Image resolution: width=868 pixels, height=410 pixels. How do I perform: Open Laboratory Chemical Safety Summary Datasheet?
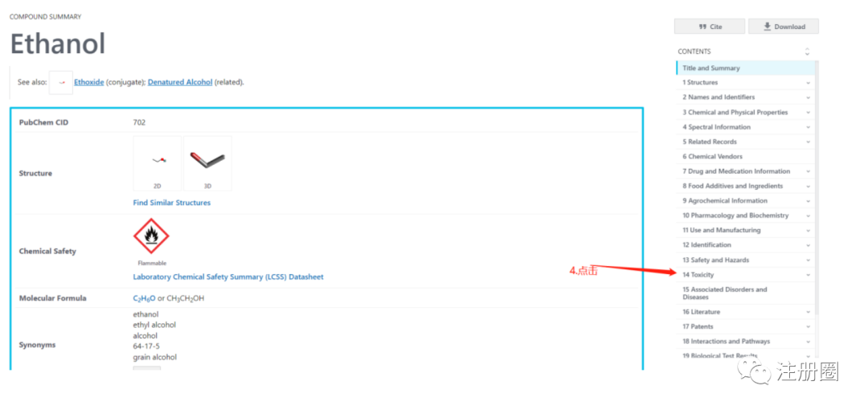click(228, 277)
